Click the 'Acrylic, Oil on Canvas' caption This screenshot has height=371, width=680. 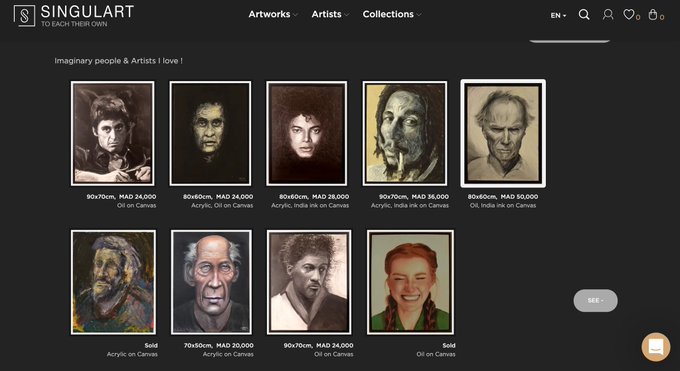222,205
